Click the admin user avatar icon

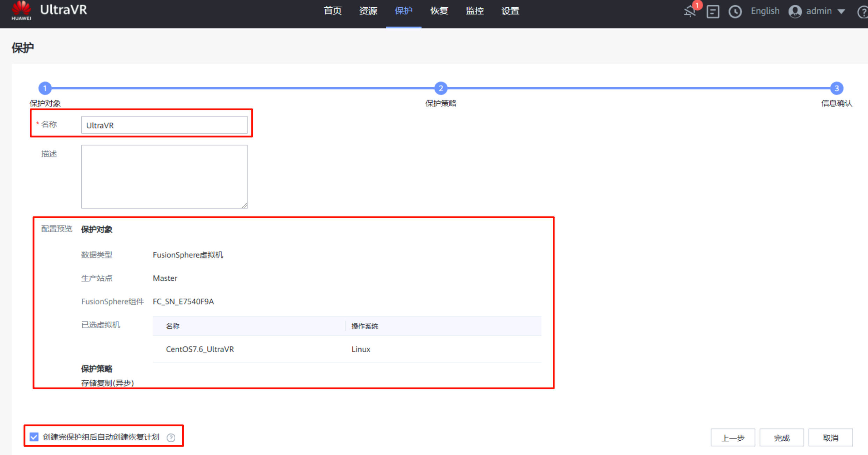click(795, 12)
